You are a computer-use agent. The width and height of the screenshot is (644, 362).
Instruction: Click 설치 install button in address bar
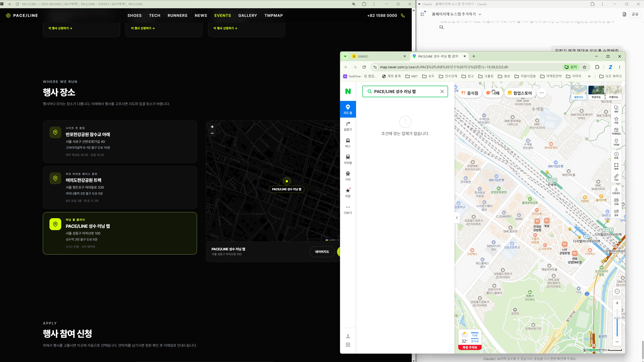[571, 67]
